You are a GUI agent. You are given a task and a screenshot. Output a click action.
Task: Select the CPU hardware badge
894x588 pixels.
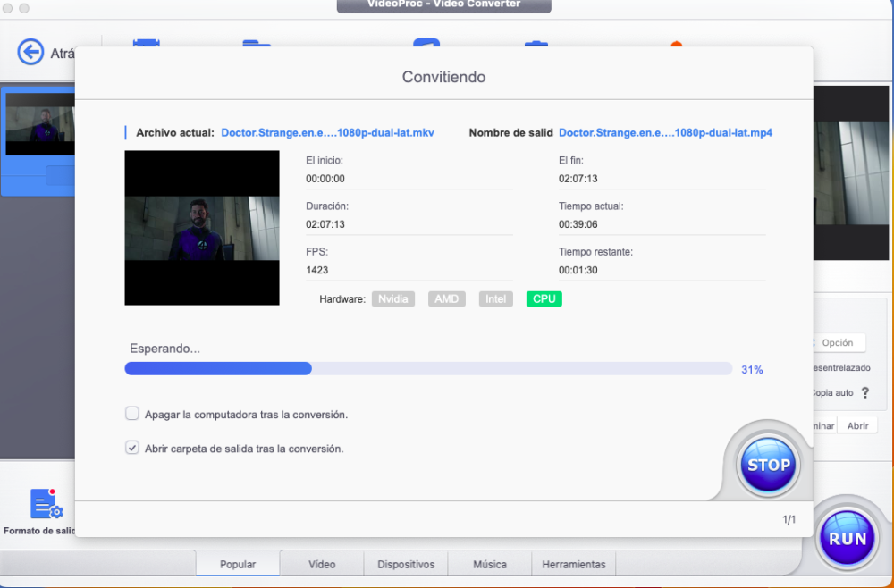544,299
